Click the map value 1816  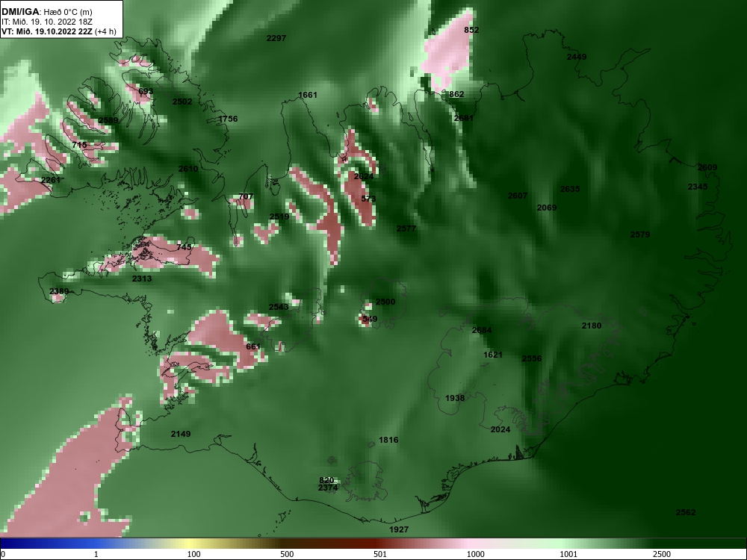point(388,440)
